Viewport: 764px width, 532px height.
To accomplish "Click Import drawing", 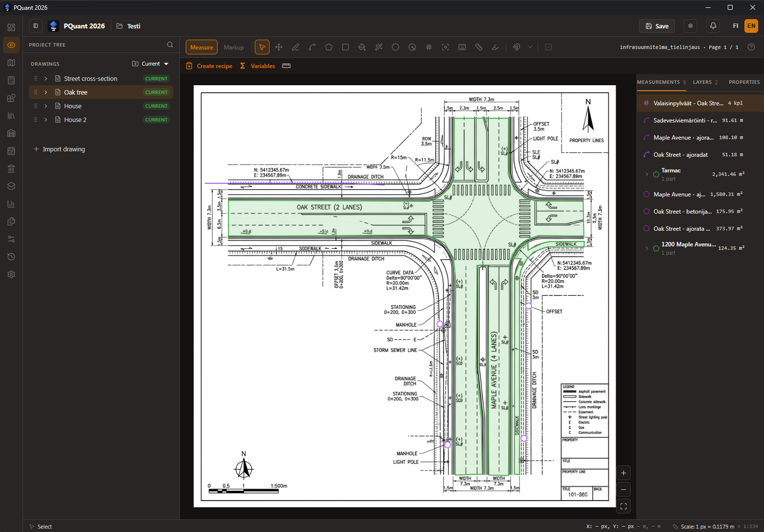I will point(59,149).
